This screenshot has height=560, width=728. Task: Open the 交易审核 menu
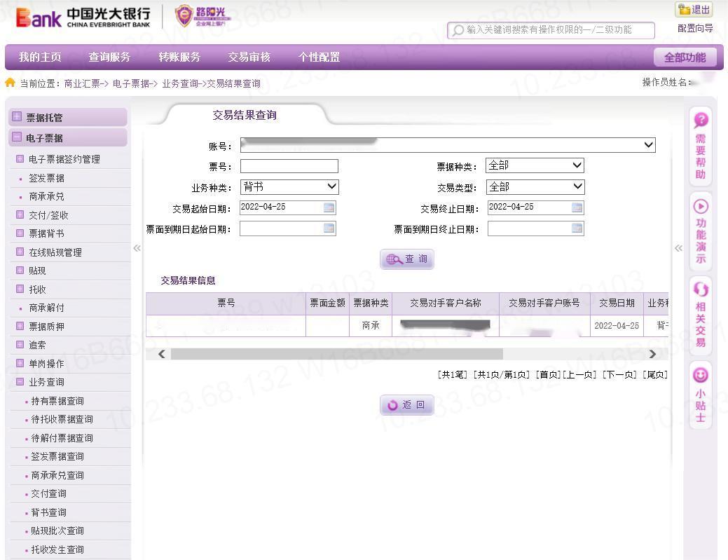click(249, 57)
